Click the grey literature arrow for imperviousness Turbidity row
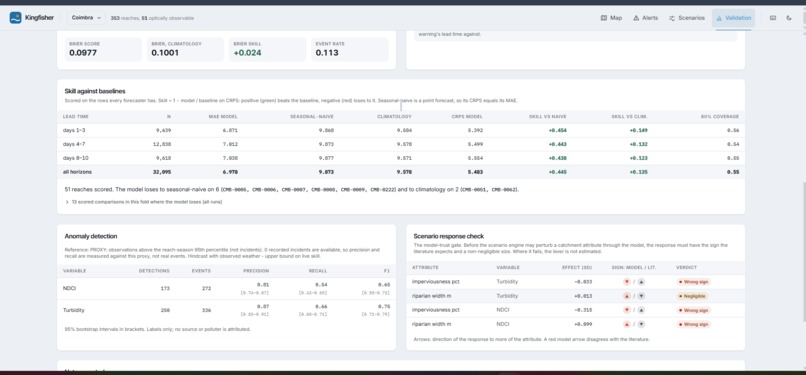Screen dimensions: 806x375 (x=642, y=282)
